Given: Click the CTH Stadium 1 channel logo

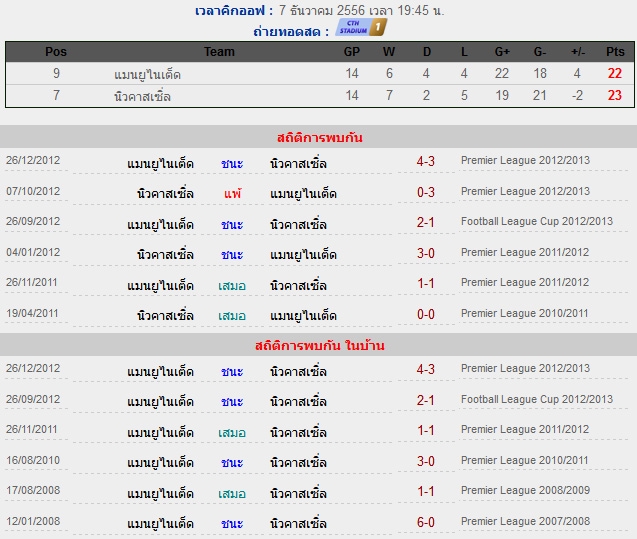Looking at the screenshot, I should 361,27.
